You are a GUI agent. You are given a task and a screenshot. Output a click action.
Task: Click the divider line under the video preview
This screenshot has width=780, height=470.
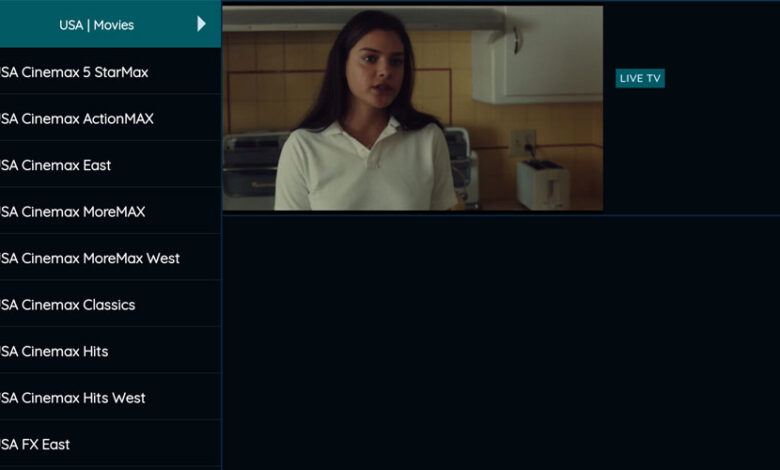tap(501, 215)
